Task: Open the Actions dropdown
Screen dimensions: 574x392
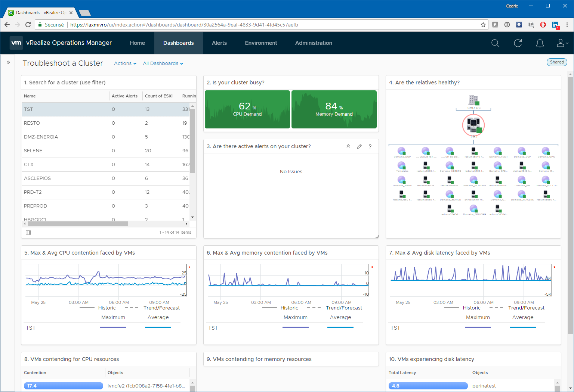Action: 125,63
